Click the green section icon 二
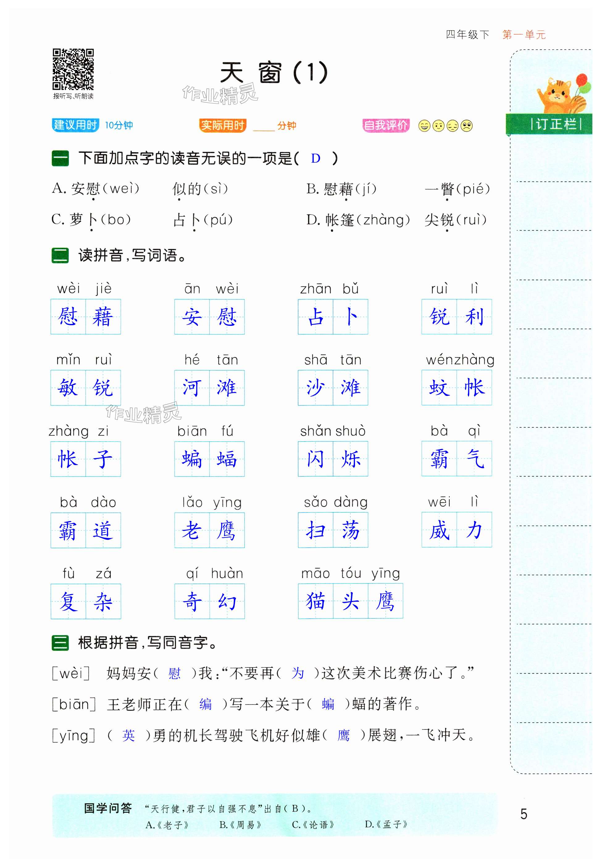601x868 pixels. click(x=60, y=255)
